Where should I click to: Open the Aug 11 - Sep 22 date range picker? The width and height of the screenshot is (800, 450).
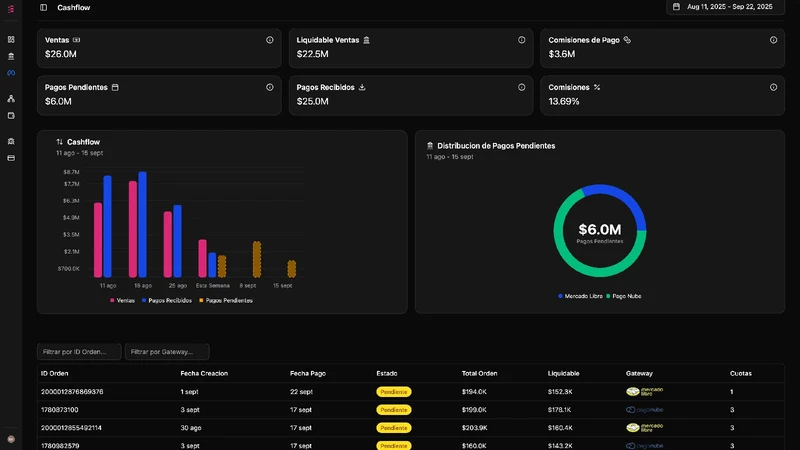(725, 7)
